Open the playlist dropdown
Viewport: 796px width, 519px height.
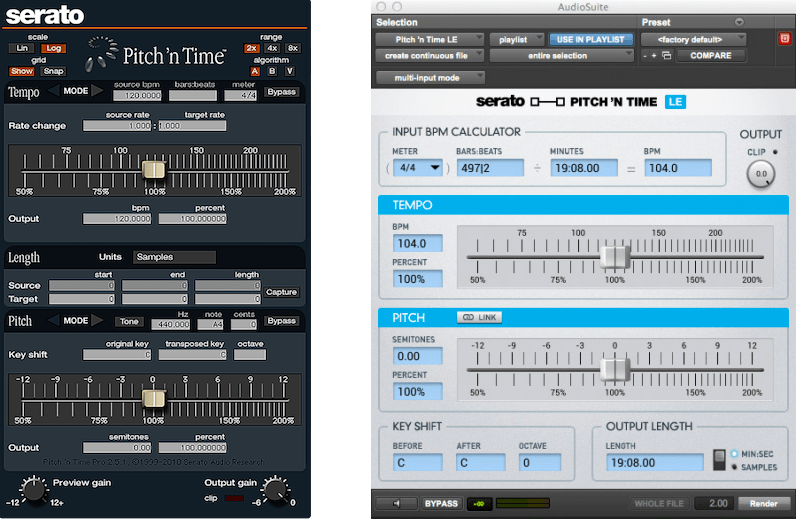517,39
